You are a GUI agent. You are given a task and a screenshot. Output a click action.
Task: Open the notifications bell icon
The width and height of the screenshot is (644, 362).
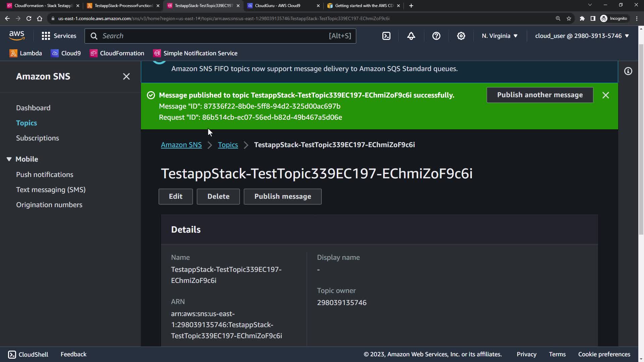[x=411, y=36]
